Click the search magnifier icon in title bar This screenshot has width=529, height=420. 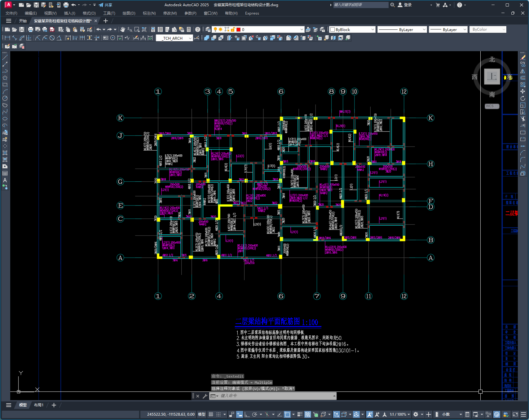tap(392, 5)
